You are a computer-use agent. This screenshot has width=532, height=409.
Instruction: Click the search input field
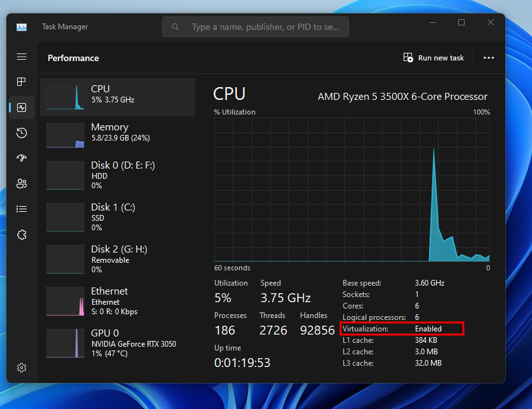[x=255, y=26]
